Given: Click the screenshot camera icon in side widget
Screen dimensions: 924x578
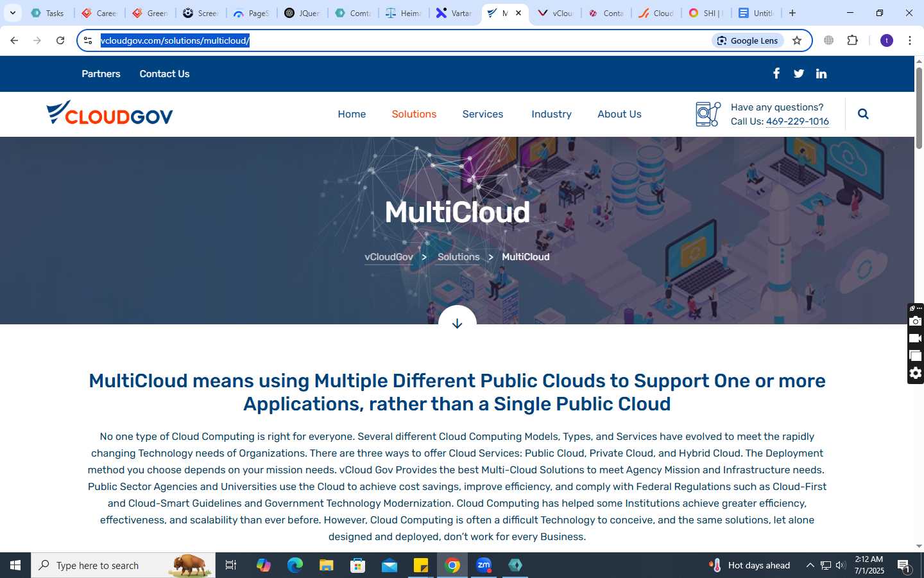Looking at the screenshot, I should (x=916, y=321).
